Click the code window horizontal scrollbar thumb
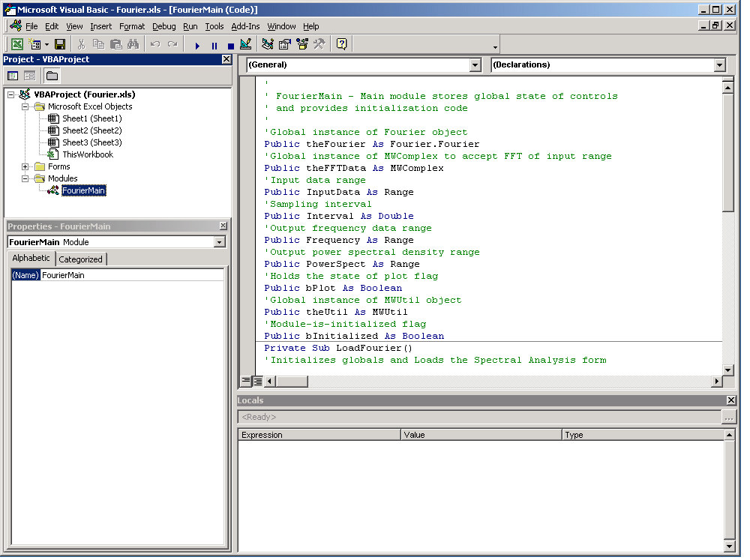 coord(292,381)
